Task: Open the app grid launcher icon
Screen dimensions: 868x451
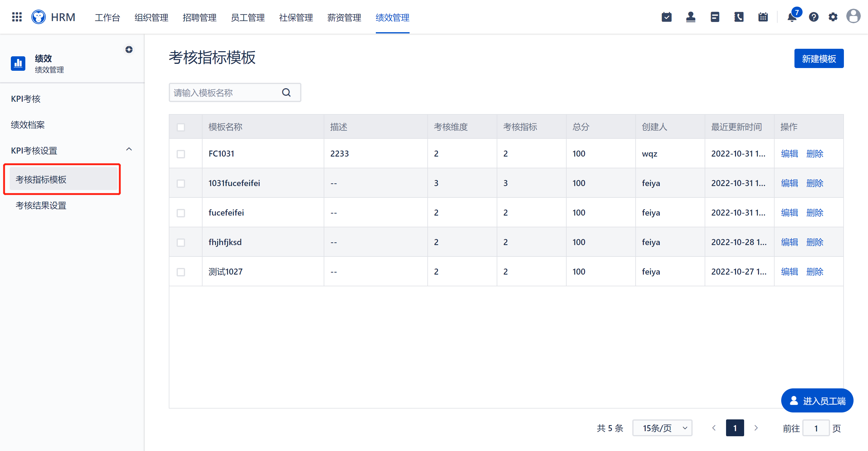Action: [17, 17]
